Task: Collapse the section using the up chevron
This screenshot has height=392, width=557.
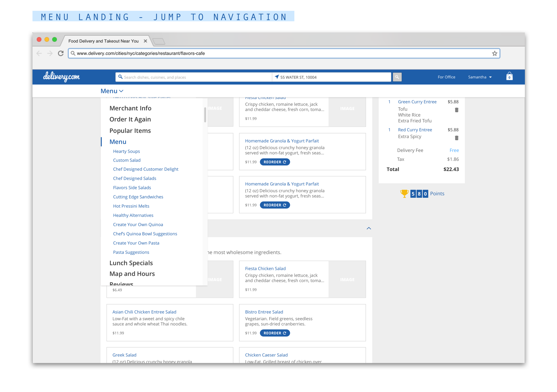Action: tap(369, 228)
